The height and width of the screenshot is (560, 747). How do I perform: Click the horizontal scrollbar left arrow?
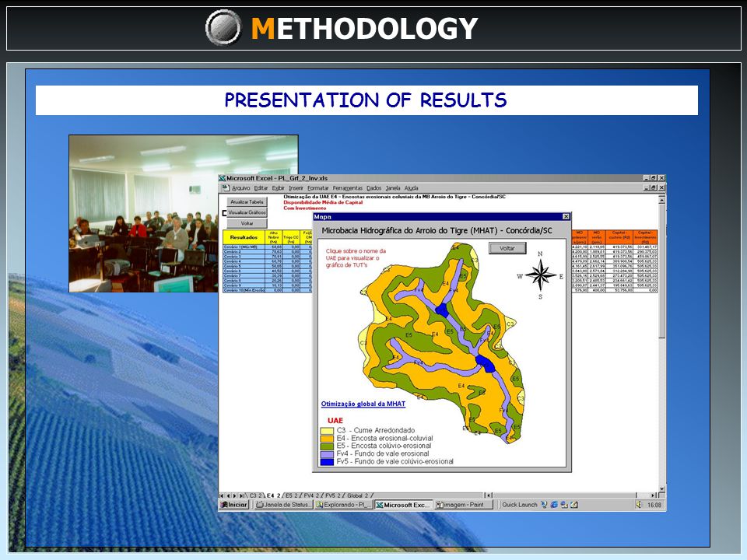pyautogui.click(x=488, y=495)
